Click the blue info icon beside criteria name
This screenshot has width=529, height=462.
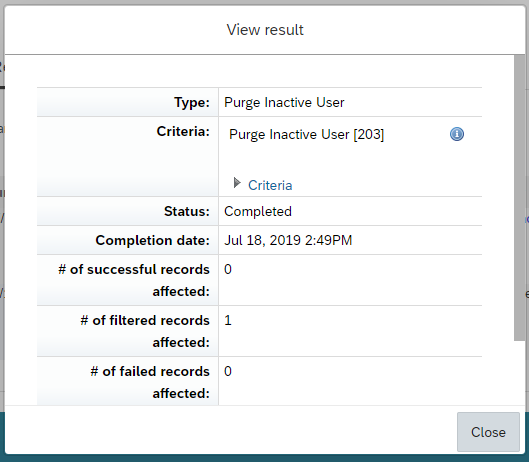457,134
